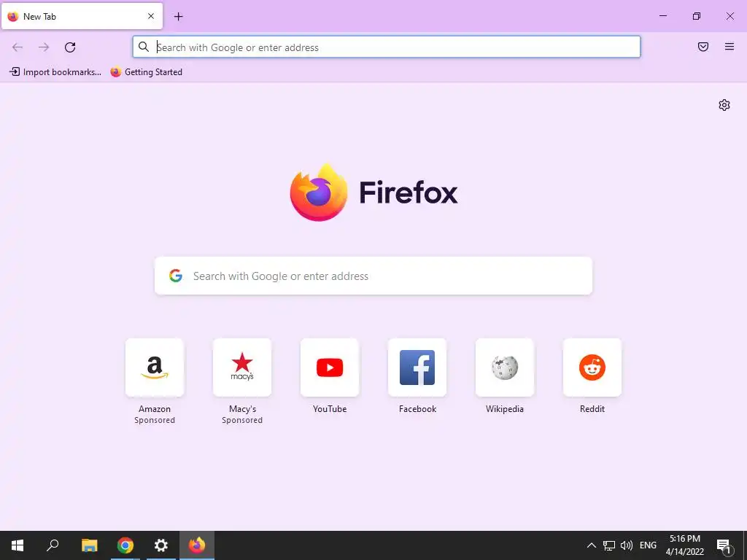This screenshot has width=747, height=560.
Task: Open taskbar search magnifier
Action: tap(53, 545)
